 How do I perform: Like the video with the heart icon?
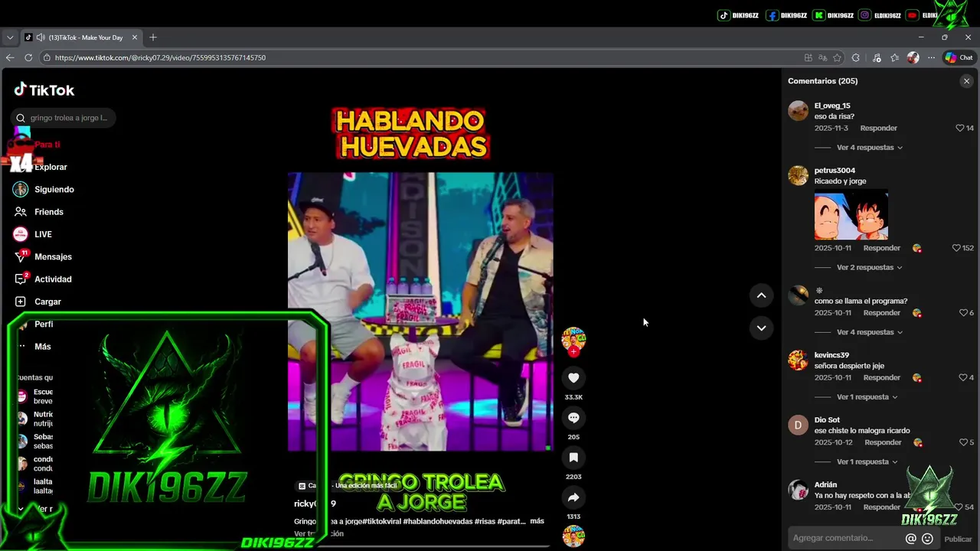pos(573,377)
